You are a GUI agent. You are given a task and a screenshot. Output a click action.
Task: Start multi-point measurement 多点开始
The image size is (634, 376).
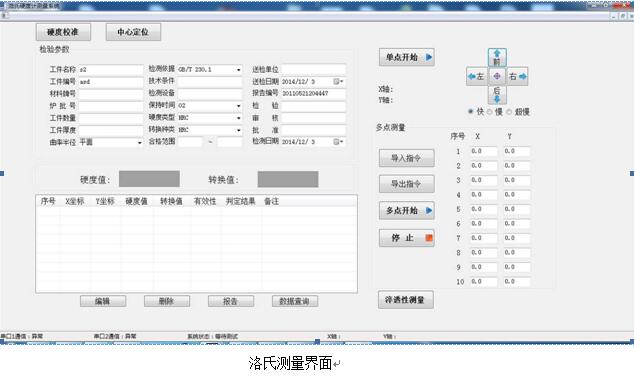point(407,210)
